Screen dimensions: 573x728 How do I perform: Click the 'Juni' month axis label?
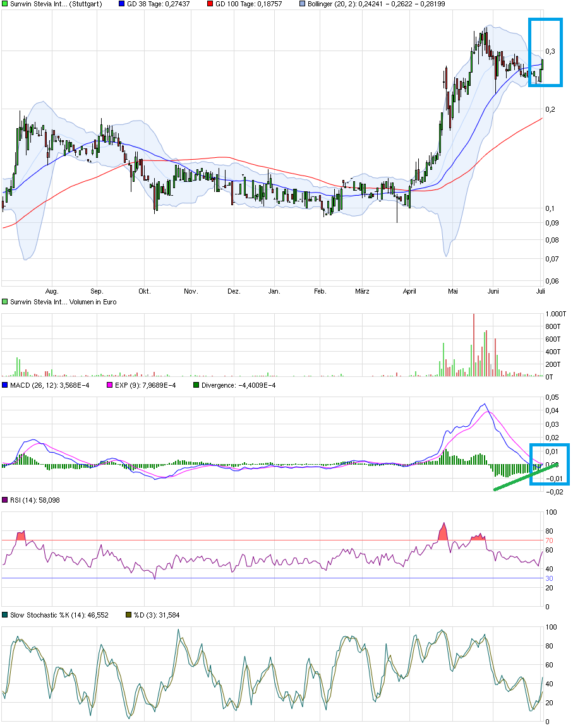click(493, 291)
